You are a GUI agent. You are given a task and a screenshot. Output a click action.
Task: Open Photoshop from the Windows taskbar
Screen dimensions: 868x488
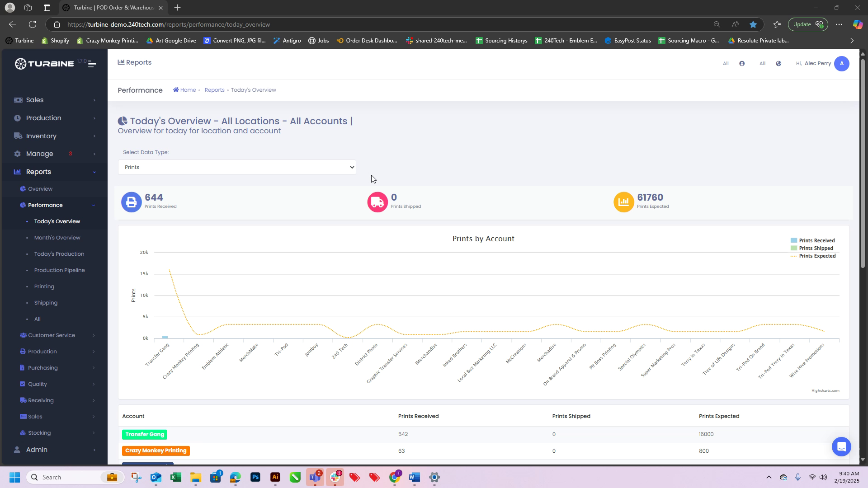(x=255, y=477)
